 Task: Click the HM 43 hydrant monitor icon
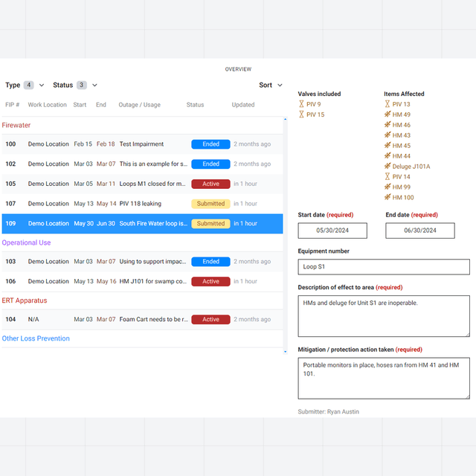[x=387, y=135]
